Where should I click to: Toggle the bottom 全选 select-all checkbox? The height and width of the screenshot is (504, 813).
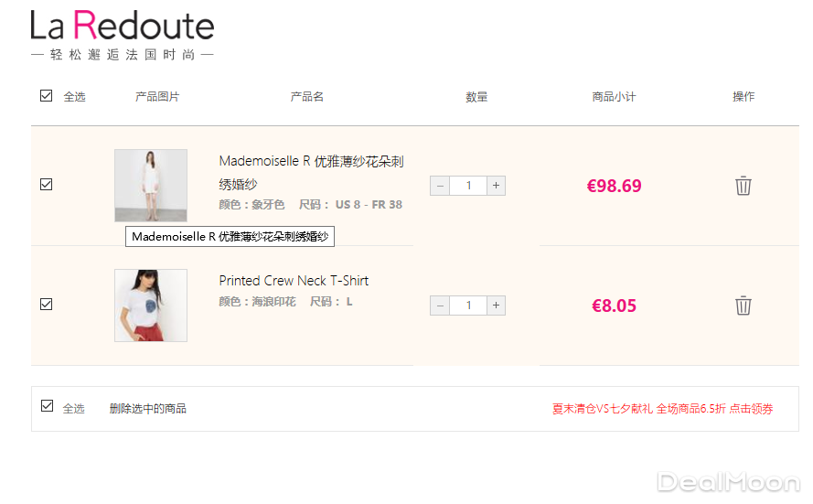pos(48,406)
